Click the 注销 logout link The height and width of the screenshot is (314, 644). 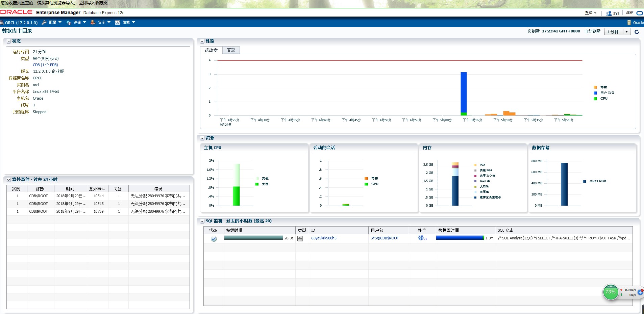pos(629,13)
